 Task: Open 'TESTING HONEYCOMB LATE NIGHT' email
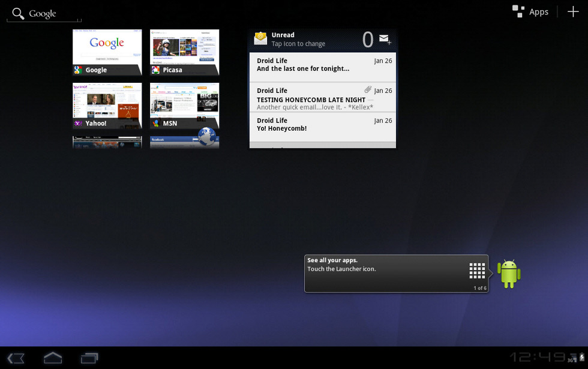coord(322,97)
